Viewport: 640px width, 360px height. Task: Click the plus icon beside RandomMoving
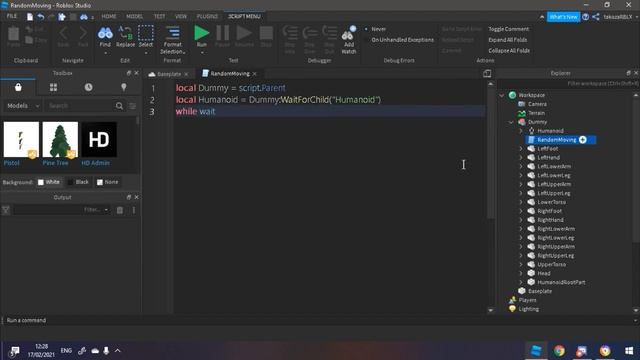click(583, 140)
